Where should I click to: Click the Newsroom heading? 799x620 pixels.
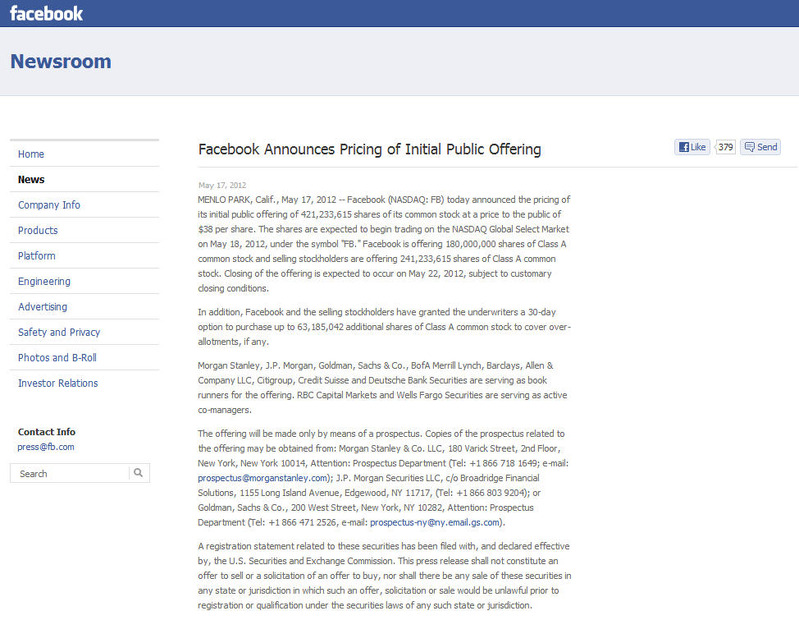[61, 61]
